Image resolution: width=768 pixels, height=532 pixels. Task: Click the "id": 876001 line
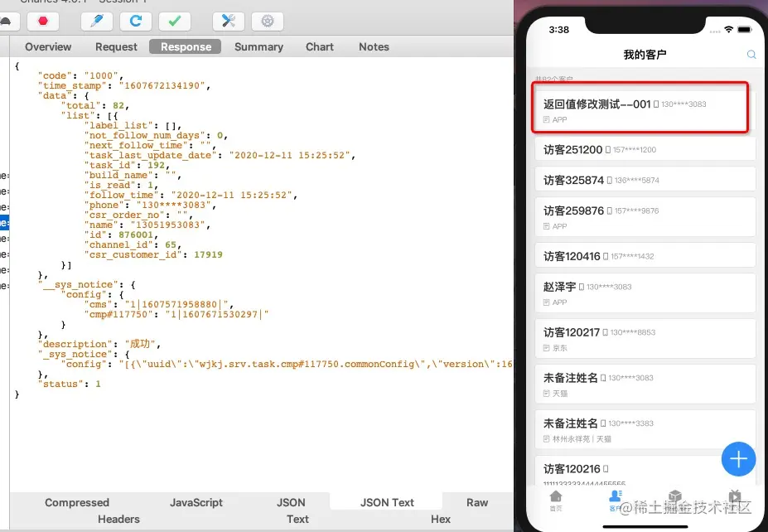pos(120,235)
